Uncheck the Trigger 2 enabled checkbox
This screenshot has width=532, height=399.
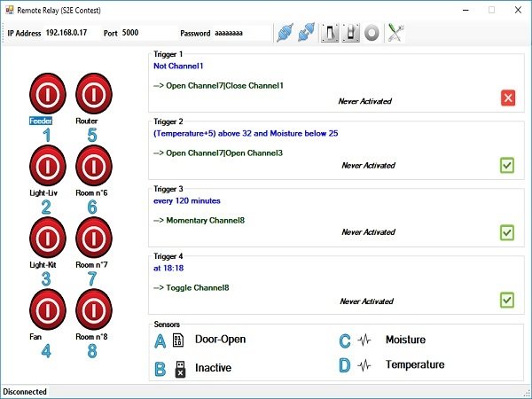[507, 165]
